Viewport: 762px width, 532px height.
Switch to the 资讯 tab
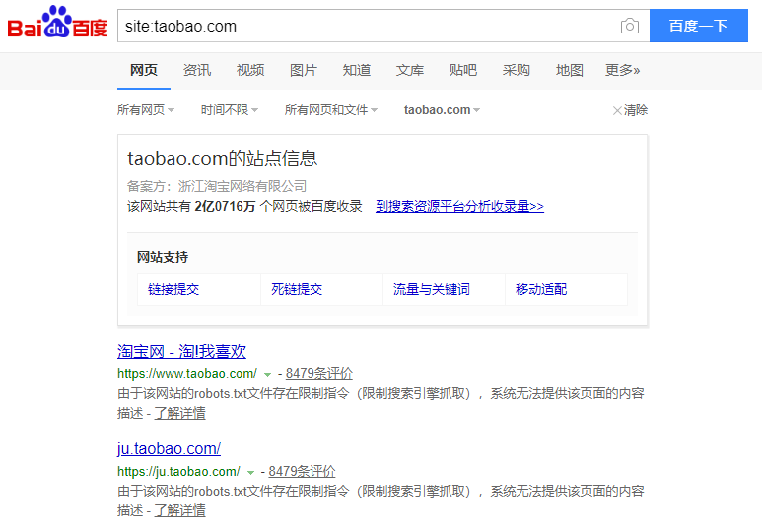(197, 70)
